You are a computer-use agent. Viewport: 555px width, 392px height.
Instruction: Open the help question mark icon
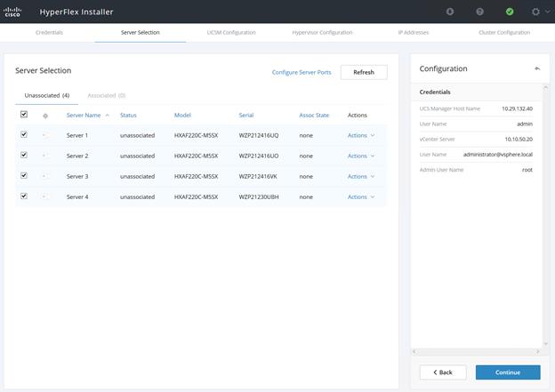point(479,12)
